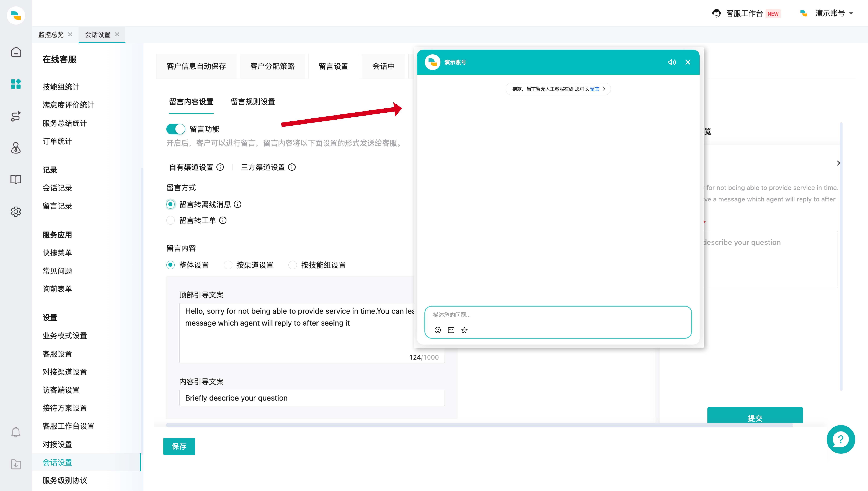Click the home icon in the left sidebar
This screenshot has width=868, height=491.
point(16,52)
